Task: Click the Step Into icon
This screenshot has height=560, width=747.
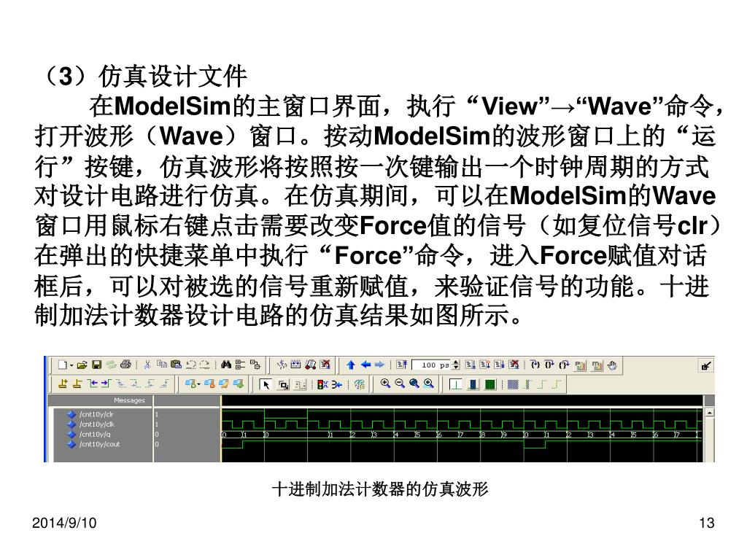Action: point(535,365)
